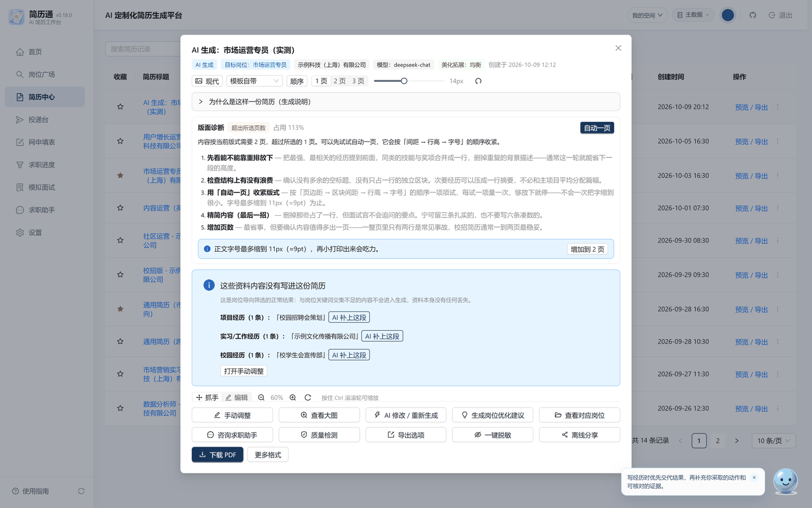Open more actions menu for 2026-10-05 16:30 row
The height and width of the screenshot is (508, 812).
(778, 141)
